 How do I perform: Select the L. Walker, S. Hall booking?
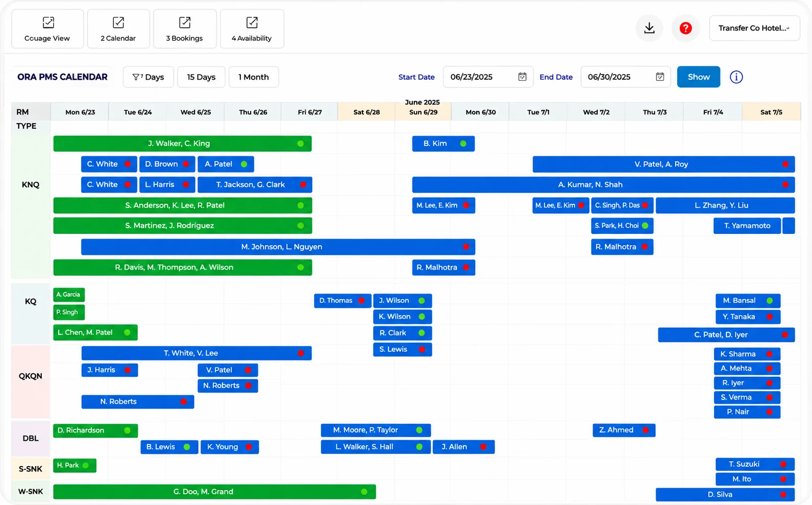376,447
